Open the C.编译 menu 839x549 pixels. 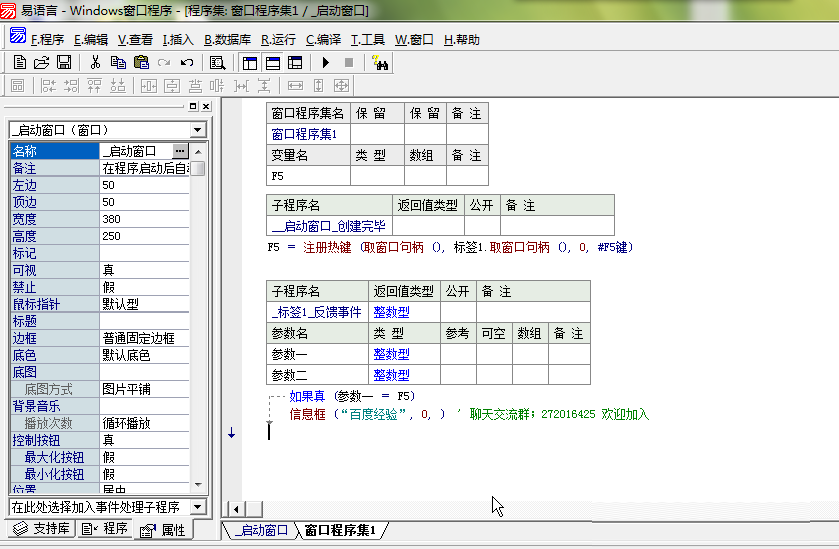(x=323, y=40)
